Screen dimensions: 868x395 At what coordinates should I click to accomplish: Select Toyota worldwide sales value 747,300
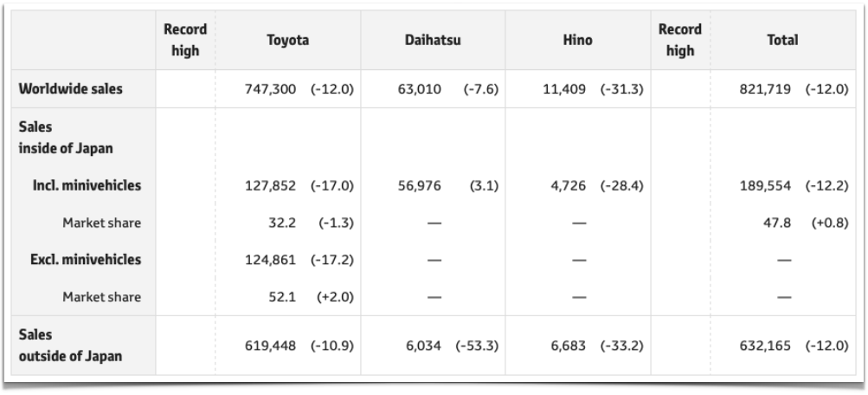click(x=270, y=88)
